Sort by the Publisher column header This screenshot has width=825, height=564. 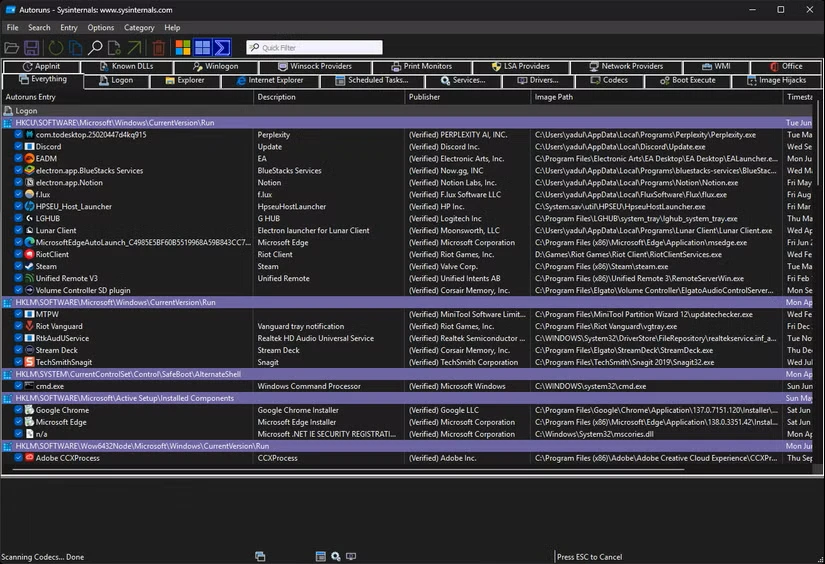(424, 97)
